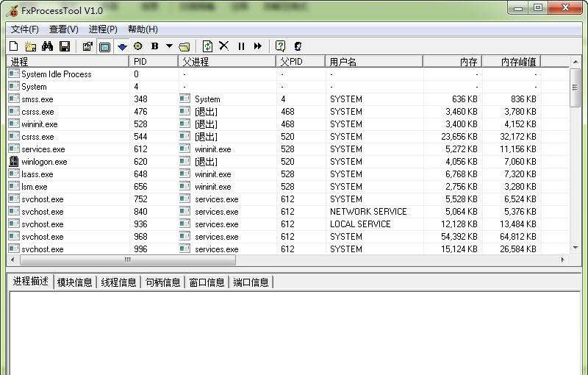This screenshot has width=588, height=375.
Task: Click the last toolbar about icon
Action: click(298, 46)
